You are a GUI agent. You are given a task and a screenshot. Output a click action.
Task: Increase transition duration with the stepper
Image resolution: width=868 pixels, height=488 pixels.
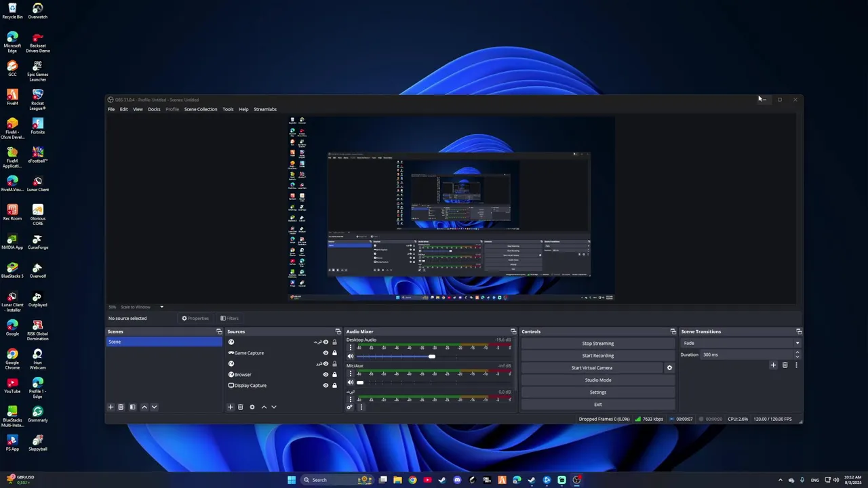[797, 352]
